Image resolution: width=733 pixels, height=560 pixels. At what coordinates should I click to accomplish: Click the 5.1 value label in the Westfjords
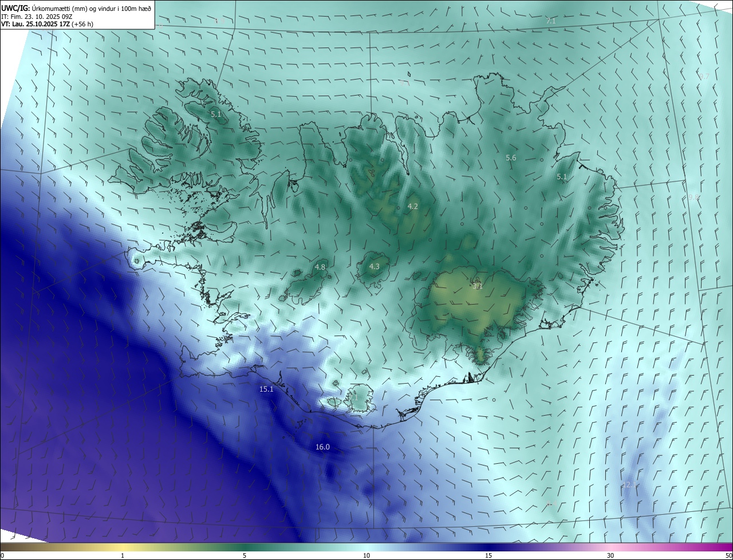pos(216,115)
